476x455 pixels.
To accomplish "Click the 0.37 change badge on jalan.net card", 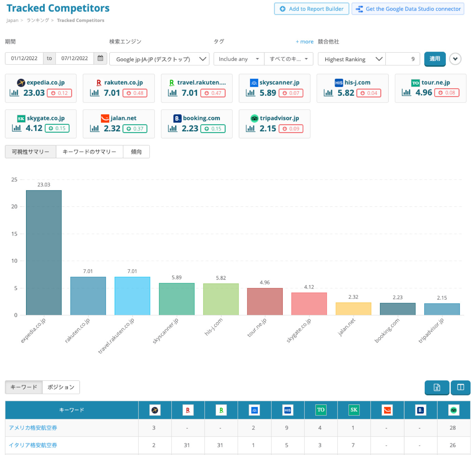I will click(x=135, y=129).
